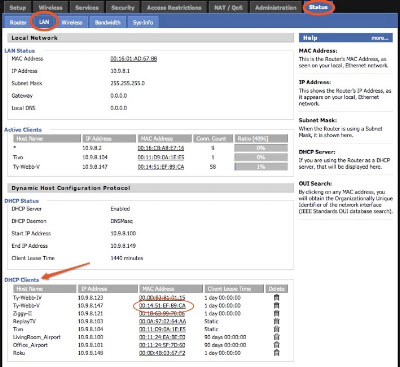Switch to Access Restrictions tab

(174, 7)
